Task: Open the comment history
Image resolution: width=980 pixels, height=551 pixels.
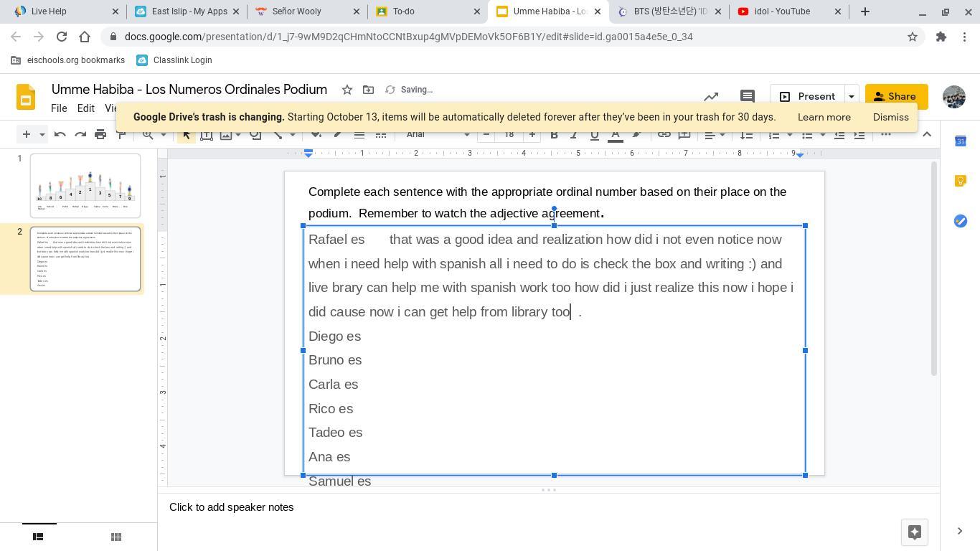Action: click(x=747, y=96)
